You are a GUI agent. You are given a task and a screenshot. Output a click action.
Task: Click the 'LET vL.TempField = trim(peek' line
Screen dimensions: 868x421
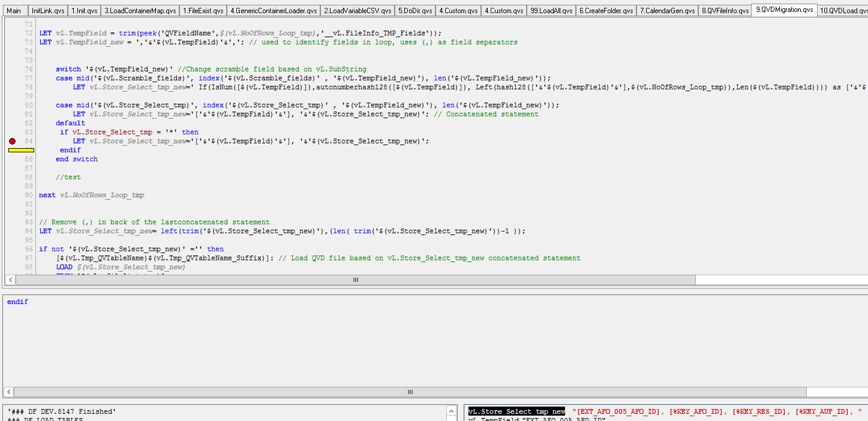pyautogui.click(x=241, y=33)
